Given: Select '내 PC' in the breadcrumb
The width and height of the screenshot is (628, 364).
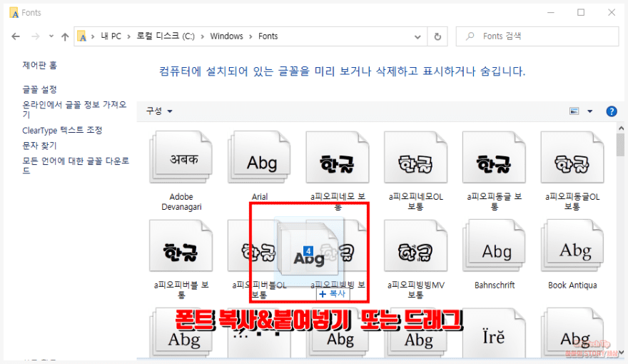Looking at the screenshot, I should [111, 36].
